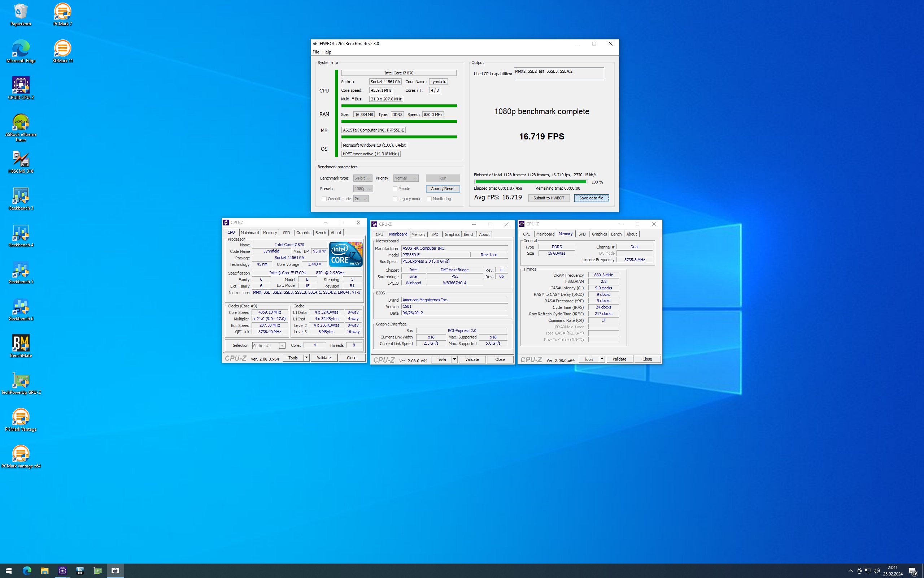Open File Explorer from the taskbar

(x=45, y=571)
